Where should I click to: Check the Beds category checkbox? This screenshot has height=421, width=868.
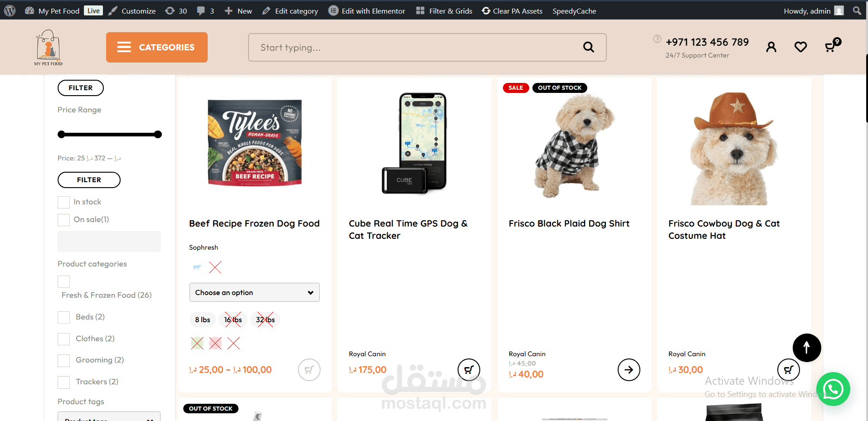click(x=63, y=317)
